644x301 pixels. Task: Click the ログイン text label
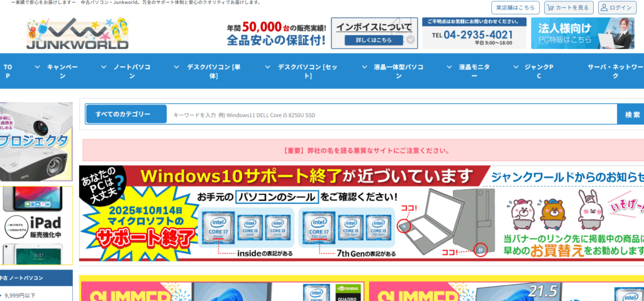621,8
